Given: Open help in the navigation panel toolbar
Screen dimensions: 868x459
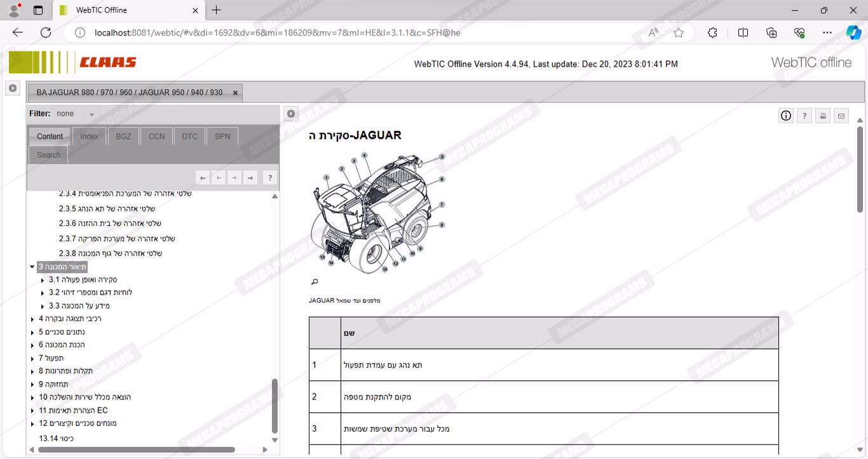Looking at the screenshot, I should 269,178.
